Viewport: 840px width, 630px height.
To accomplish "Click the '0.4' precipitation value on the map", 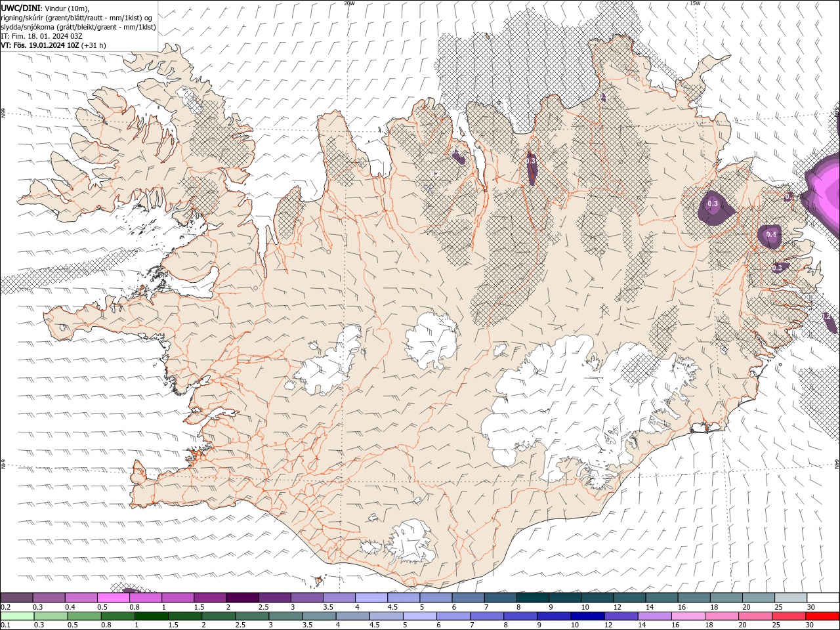I will click(771, 235).
